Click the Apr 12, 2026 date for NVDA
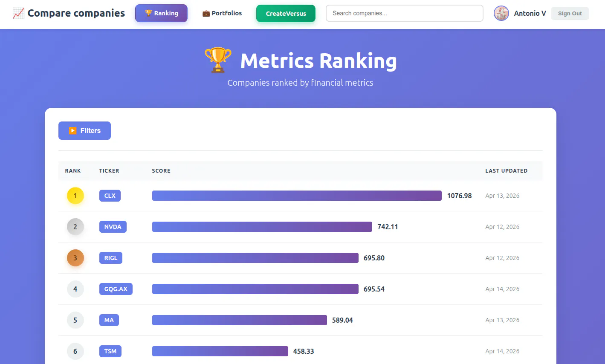The height and width of the screenshot is (364, 605). [x=502, y=227]
